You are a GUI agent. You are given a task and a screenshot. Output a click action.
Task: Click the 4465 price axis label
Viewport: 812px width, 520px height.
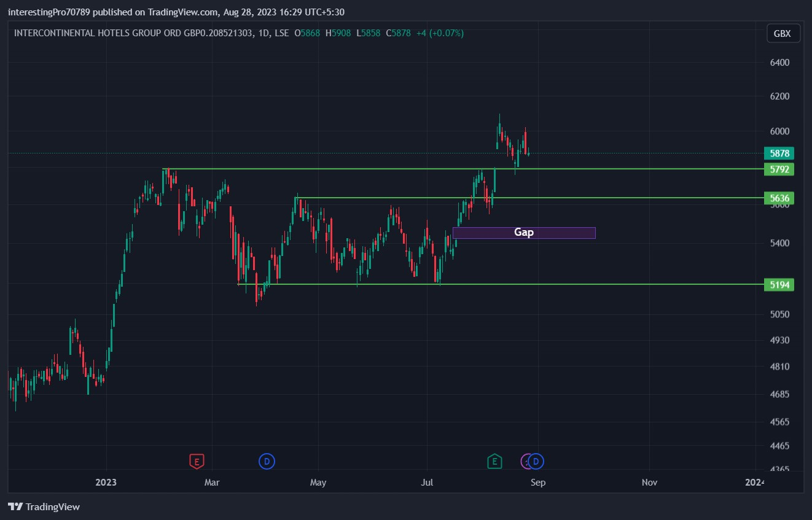[x=779, y=446]
